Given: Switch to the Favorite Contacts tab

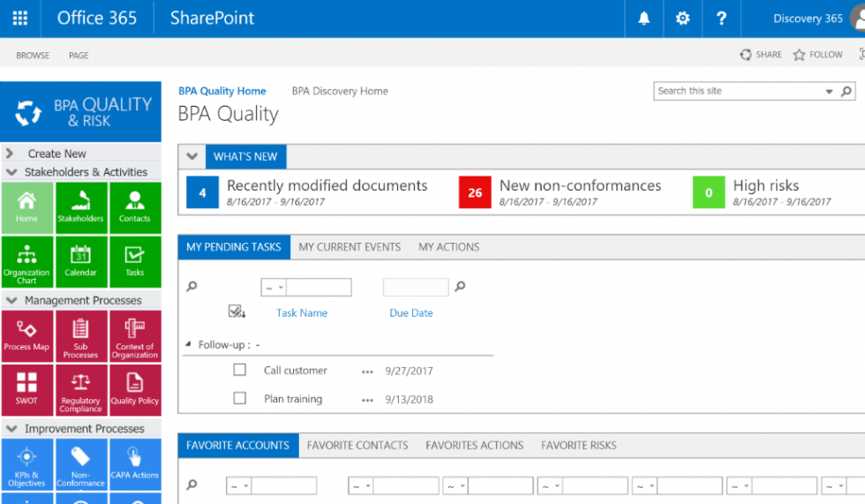Looking at the screenshot, I should (x=357, y=446).
